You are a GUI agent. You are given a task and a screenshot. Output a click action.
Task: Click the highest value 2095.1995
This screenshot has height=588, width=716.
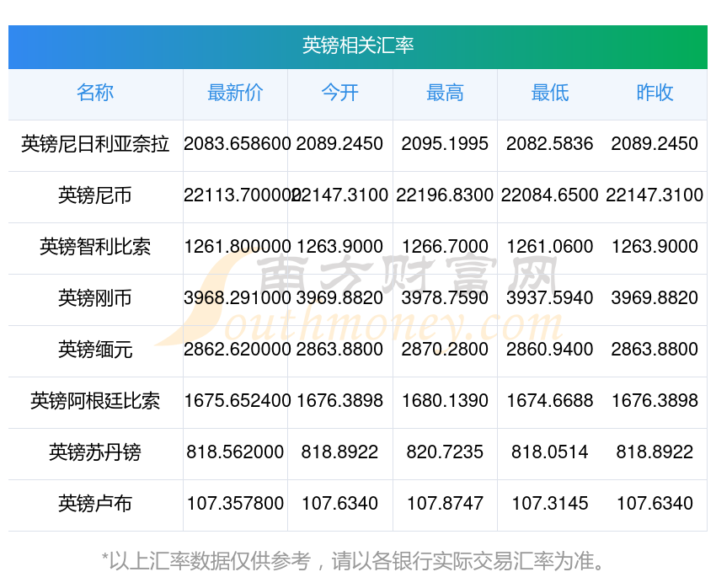(445, 144)
